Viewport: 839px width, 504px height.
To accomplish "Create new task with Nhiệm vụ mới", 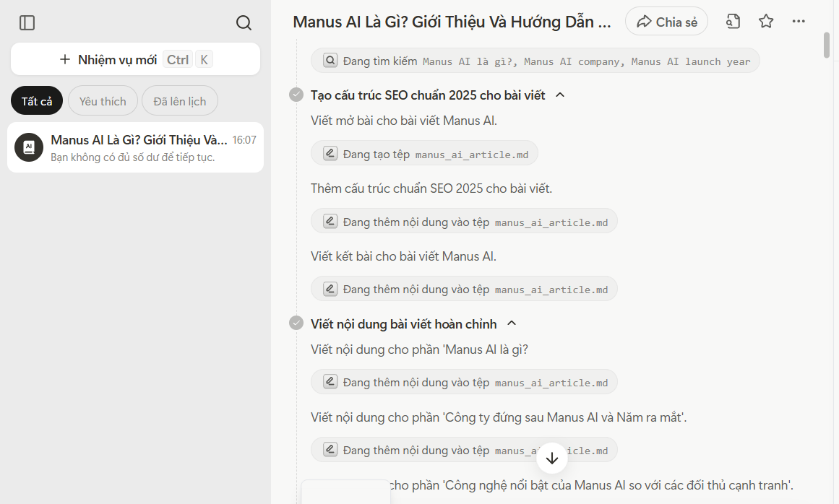I will 135,59.
